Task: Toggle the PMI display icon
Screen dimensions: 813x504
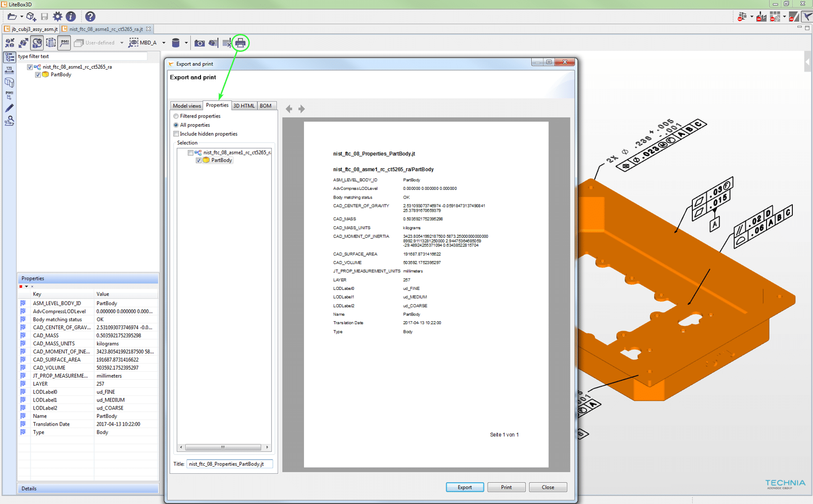Action: 64,43
